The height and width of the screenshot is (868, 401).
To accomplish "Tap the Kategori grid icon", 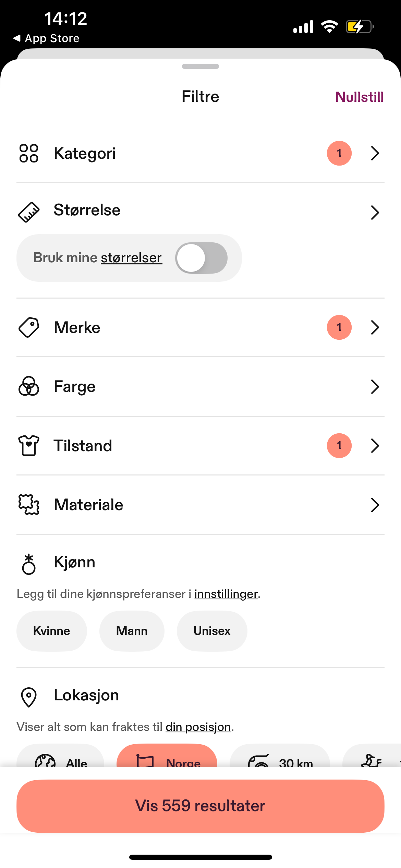I will point(29,153).
